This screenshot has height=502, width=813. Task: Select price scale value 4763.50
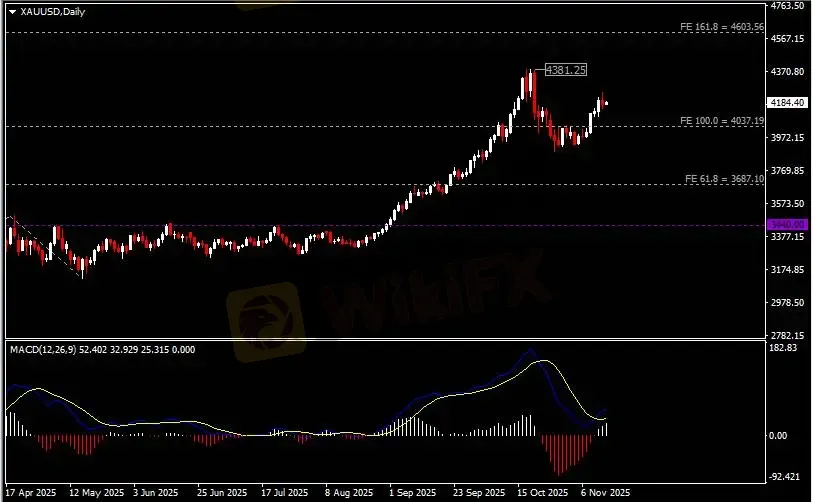coord(787,6)
